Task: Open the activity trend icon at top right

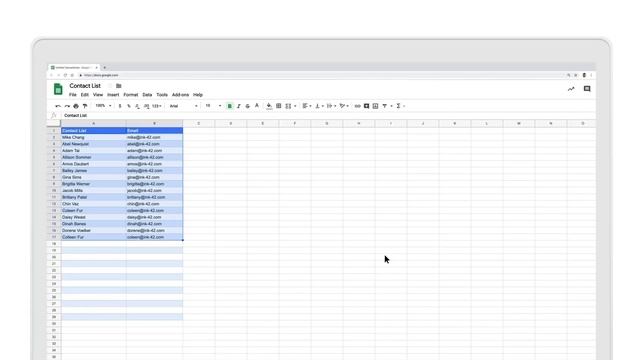Action: pos(571,89)
